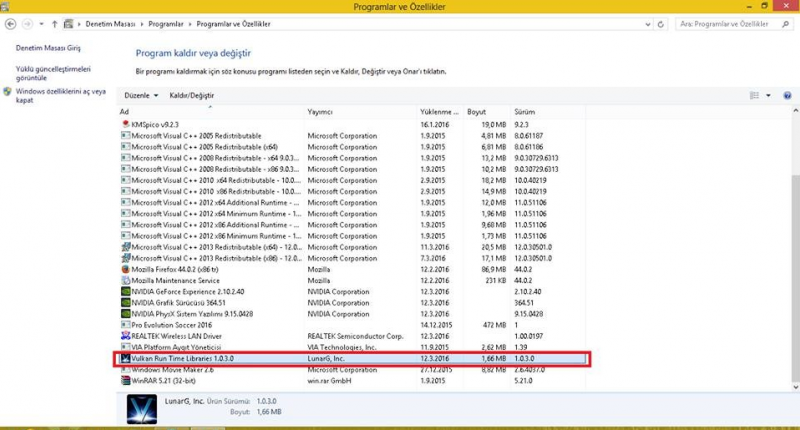Image resolution: width=800 pixels, height=430 pixels.
Task: Open view options dropdown arrow
Action: click(x=768, y=95)
